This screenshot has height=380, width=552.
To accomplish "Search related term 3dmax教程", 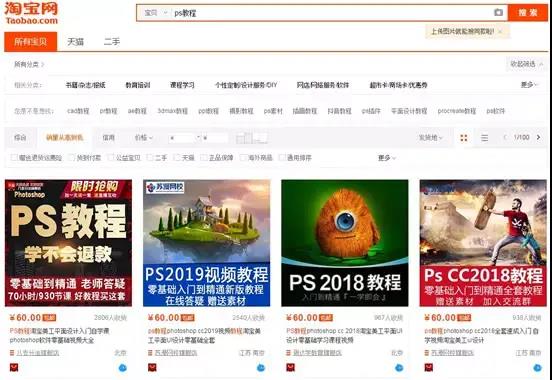I will (172, 111).
